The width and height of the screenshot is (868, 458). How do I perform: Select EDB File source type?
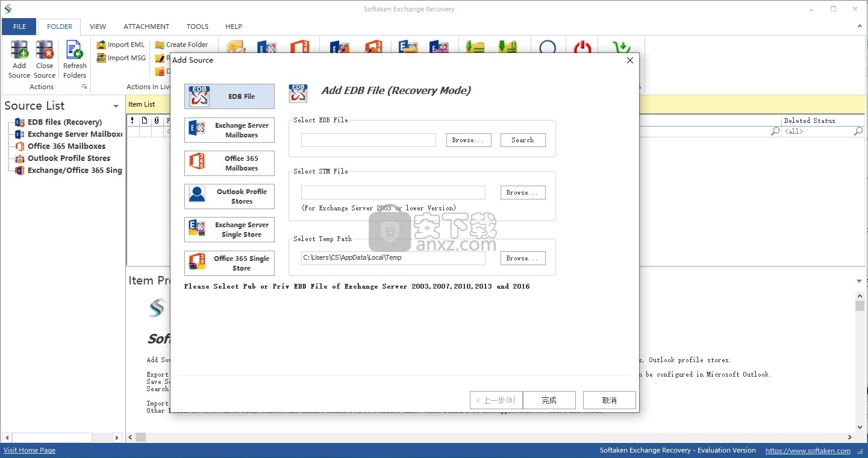(x=229, y=96)
